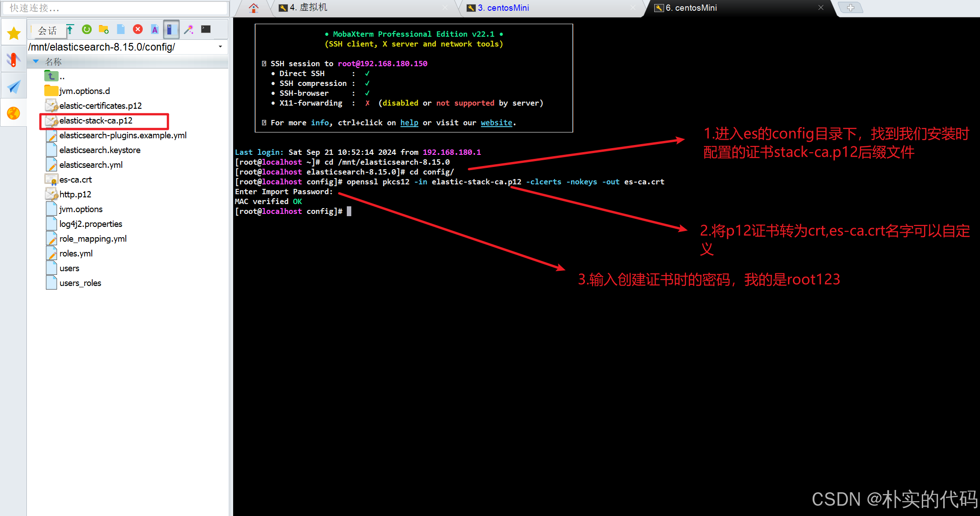Refresh the SFTP folder with green icon

tap(87, 30)
